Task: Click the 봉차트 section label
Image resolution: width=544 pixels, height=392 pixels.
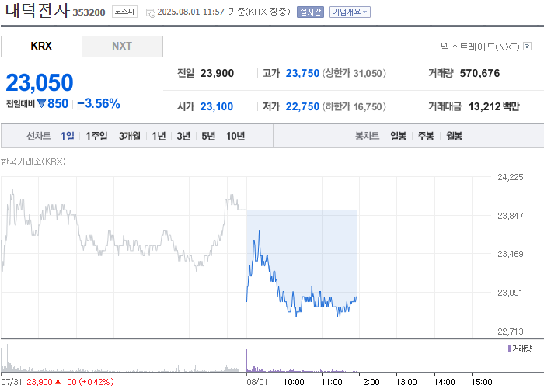Action: [367, 136]
